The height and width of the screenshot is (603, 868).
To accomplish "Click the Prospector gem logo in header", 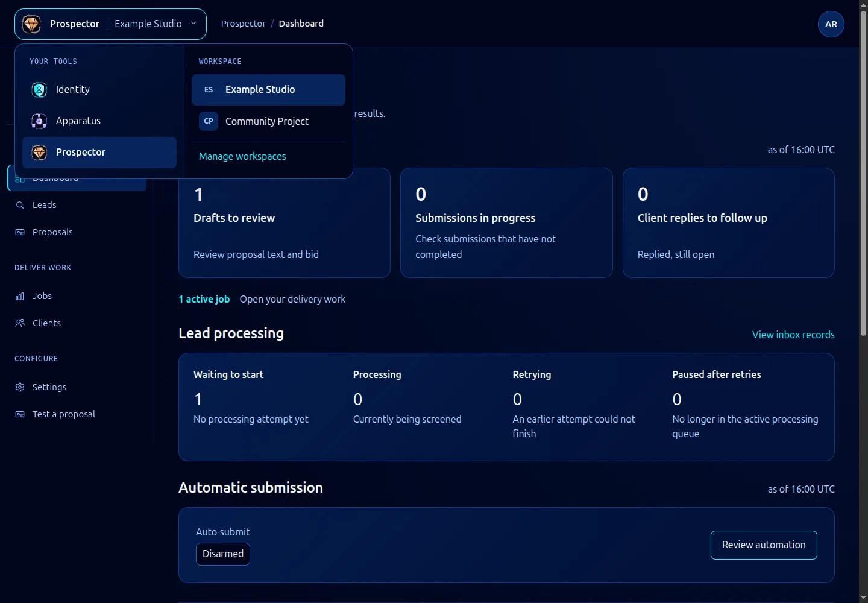I will pos(31,24).
